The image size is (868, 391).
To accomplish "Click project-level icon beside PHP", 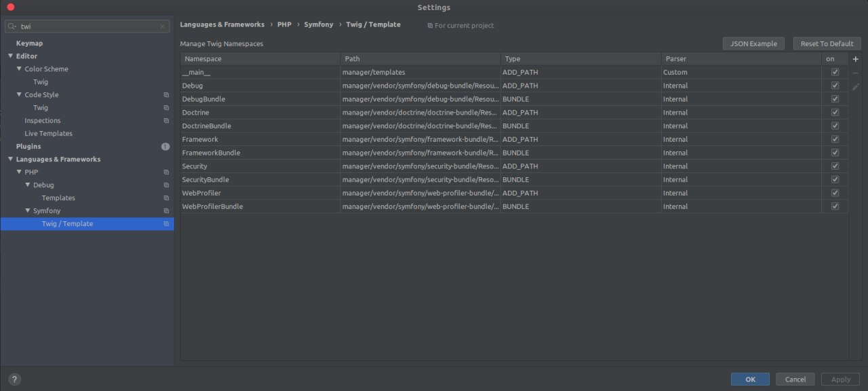I will (x=166, y=172).
